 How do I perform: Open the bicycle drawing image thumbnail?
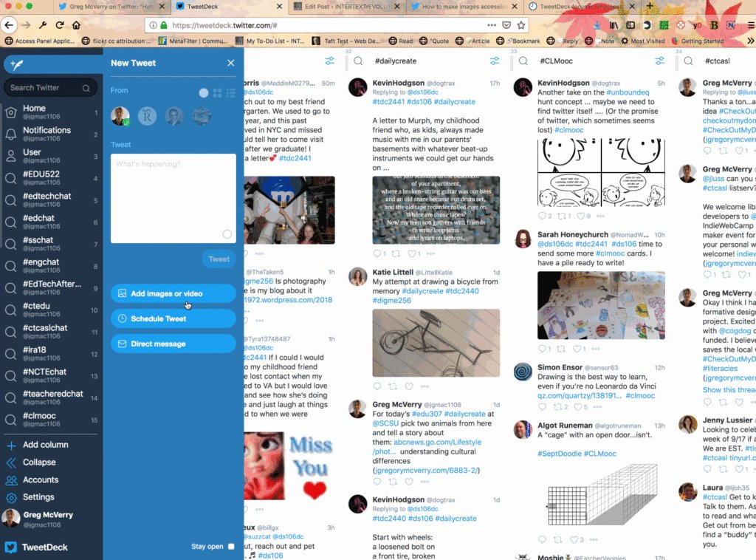click(436, 343)
